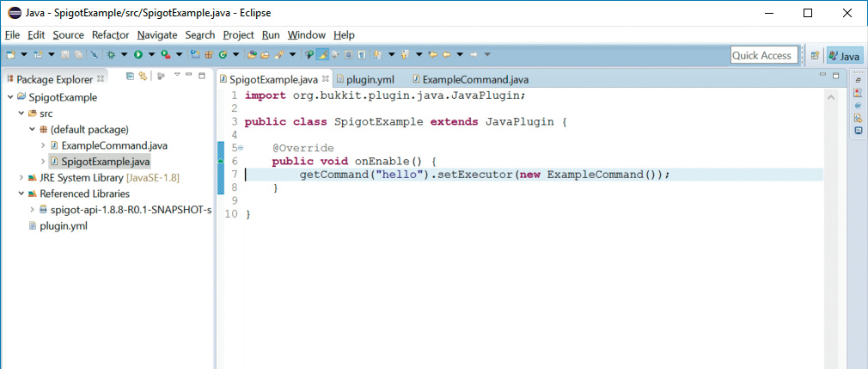Expand JRE System Library node
Screen dimensions: 868x369
(x=21, y=178)
